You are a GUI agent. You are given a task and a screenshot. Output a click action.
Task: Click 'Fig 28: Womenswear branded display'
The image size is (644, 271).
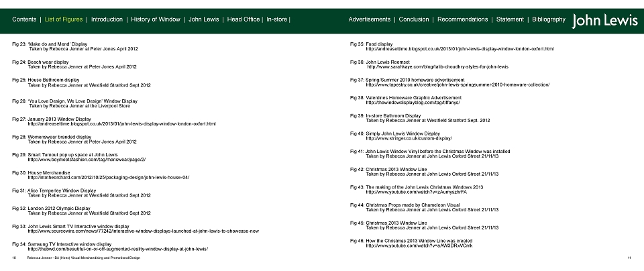click(52, 137)
